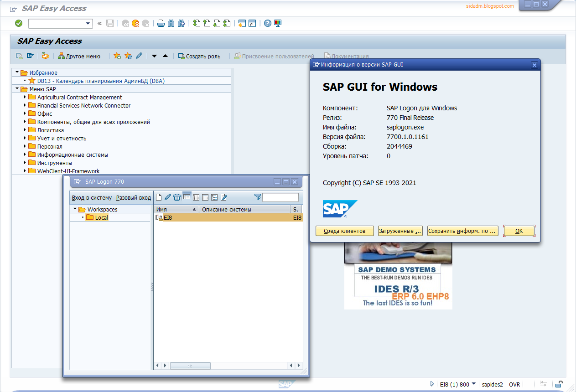Image resolution: width=576 pixels, height=392 pixels.
Task: Click the Имя column header
Action: pos(176,209)
